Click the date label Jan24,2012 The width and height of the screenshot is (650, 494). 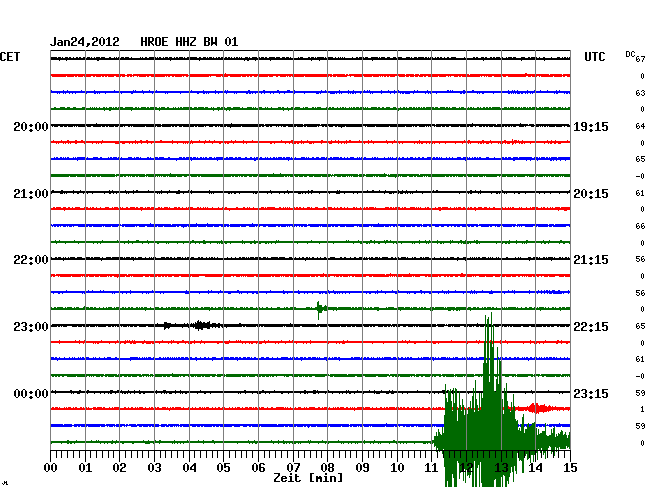[85, 42]
